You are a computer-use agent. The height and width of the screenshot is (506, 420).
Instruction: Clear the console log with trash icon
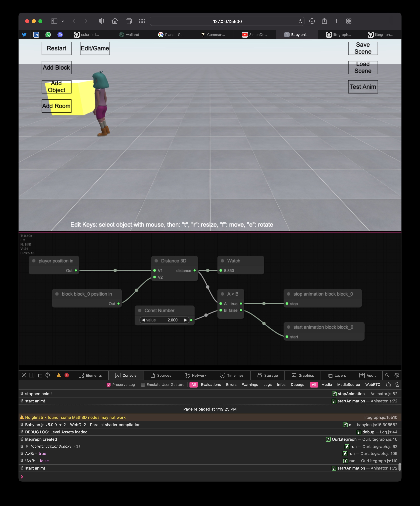pyautogui.click(x=397, y=385)
